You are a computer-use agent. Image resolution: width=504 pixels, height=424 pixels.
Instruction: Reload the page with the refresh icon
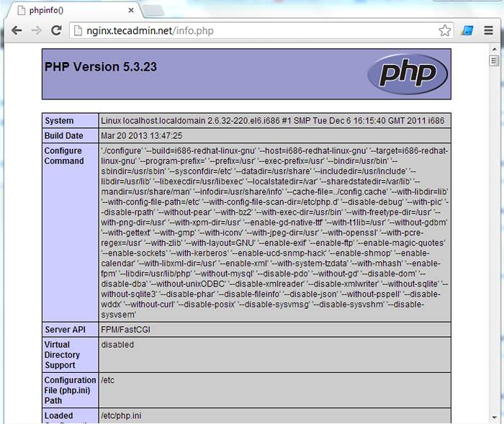[x=56, y=30]
